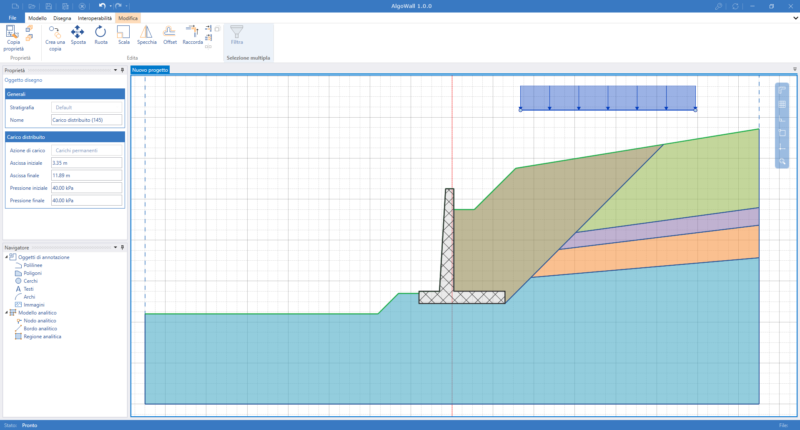Pin the Navigatore panel

122,247
